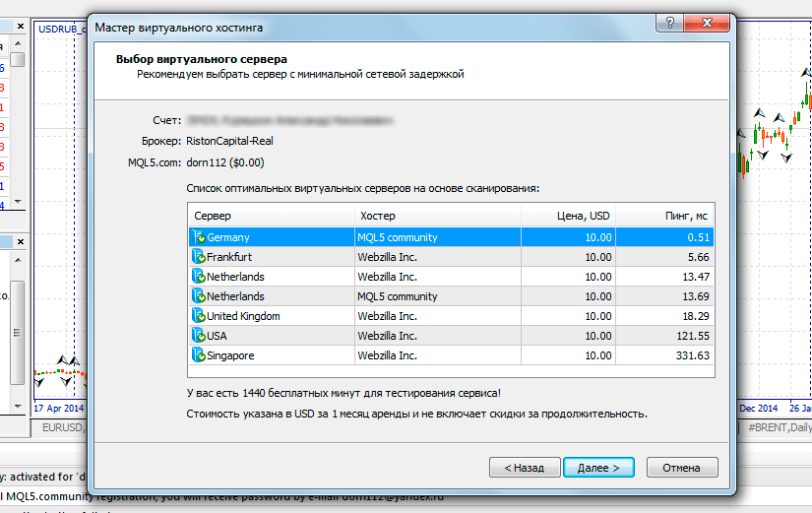Sort by Сервер column header
Viewport: 812px width, 513px height.
(272, 216)
